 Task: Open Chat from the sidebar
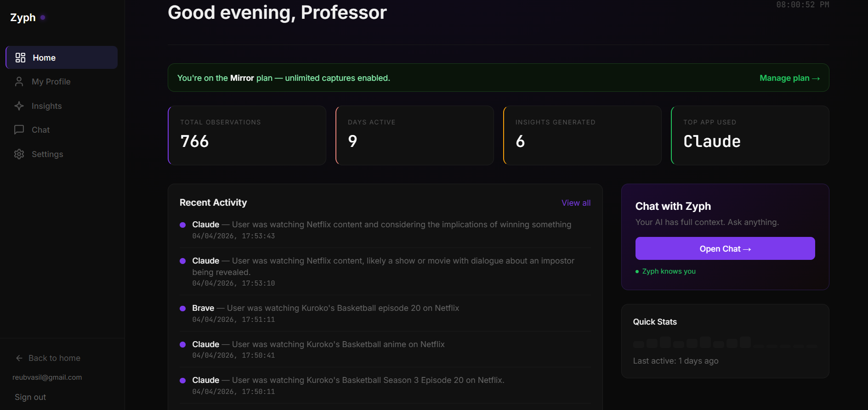[x=62, y=130]
